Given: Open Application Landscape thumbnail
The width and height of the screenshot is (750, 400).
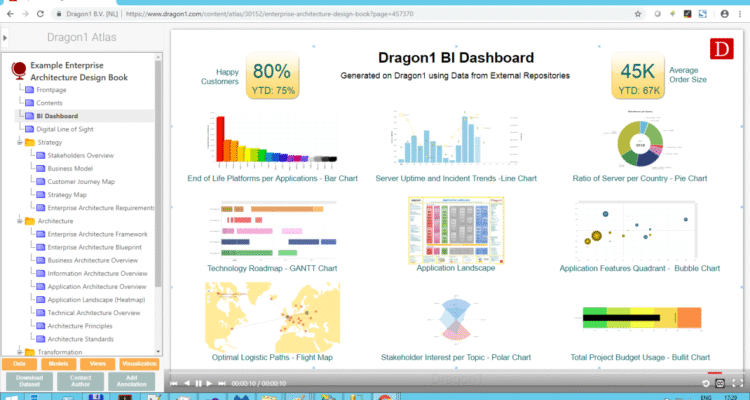Looking at the screenshot, I should 456,230.
